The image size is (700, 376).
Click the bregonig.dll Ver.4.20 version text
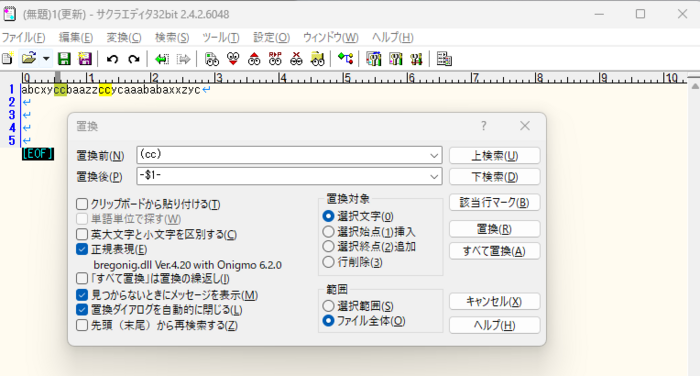[x=188, y=265]
